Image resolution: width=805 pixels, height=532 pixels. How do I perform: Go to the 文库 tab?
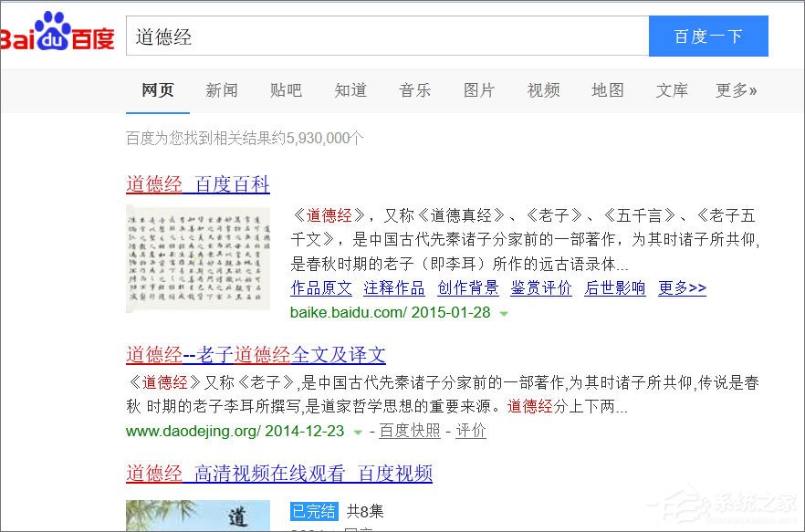672,90
